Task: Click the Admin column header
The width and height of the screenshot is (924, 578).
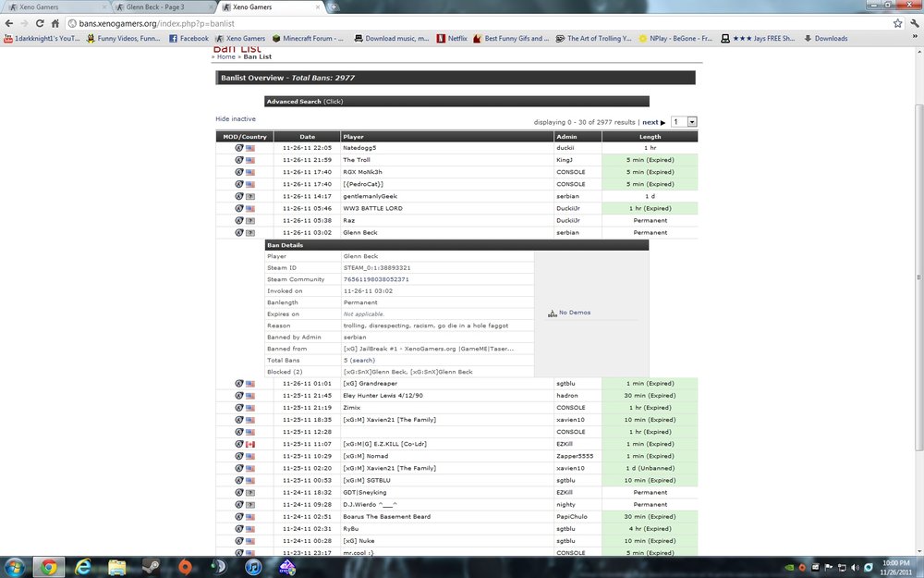Action: click(x=578, y=137)
